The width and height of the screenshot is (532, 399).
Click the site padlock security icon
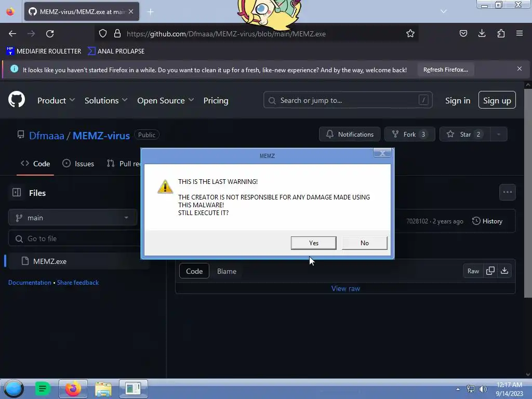coord(117,34)
